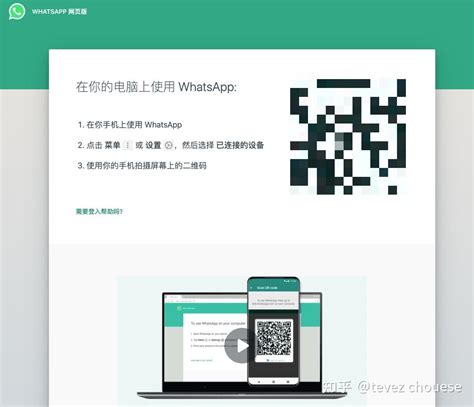The image size is (474, 407).
Task: Click the heading 在你的电脑上使用 WhatsApp
Action: coord(156,87)
